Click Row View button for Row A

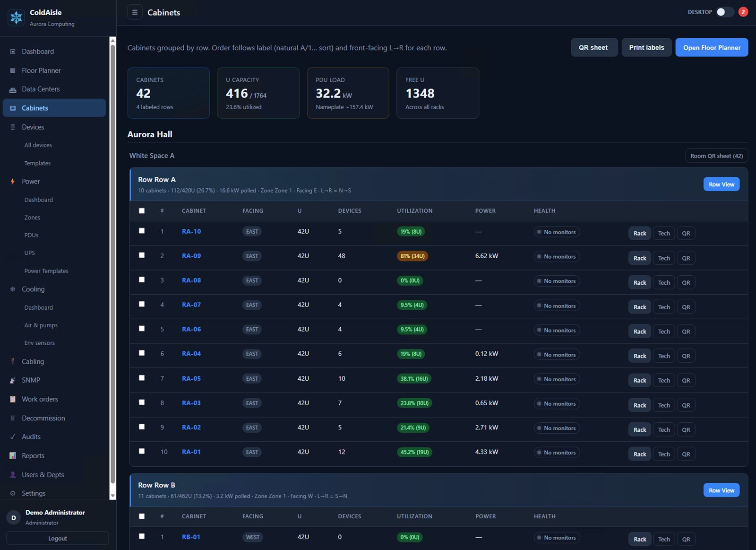point(722,184)
